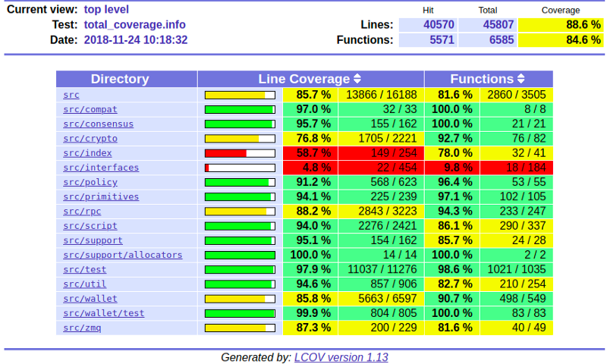Open the src/rpc directory link
Viewport: 607px width, 364px height.
pos(82,212)
